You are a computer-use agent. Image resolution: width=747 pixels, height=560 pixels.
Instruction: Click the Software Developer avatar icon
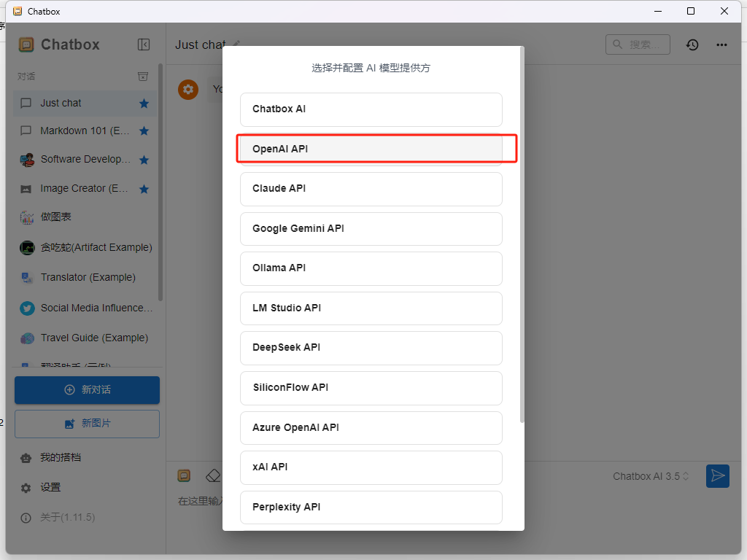point(27,160)
